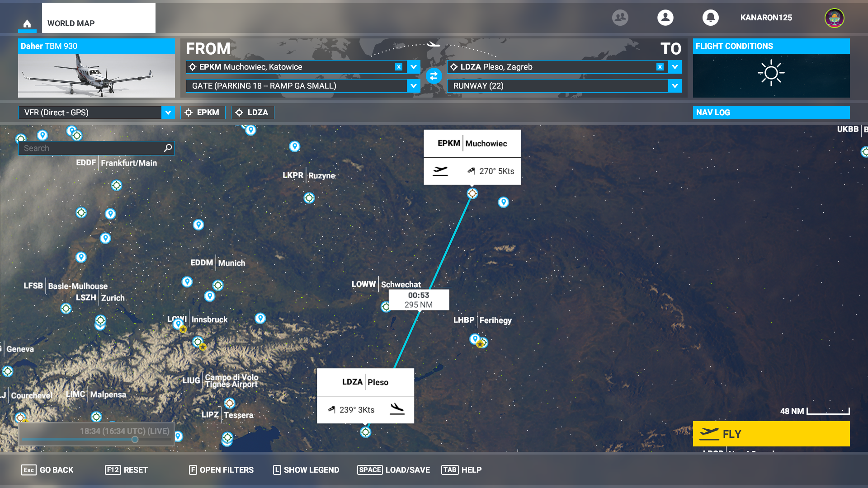Select the EPKM departure airport marker on map
This screenshot has width=868, height=488.
[472, 193]
